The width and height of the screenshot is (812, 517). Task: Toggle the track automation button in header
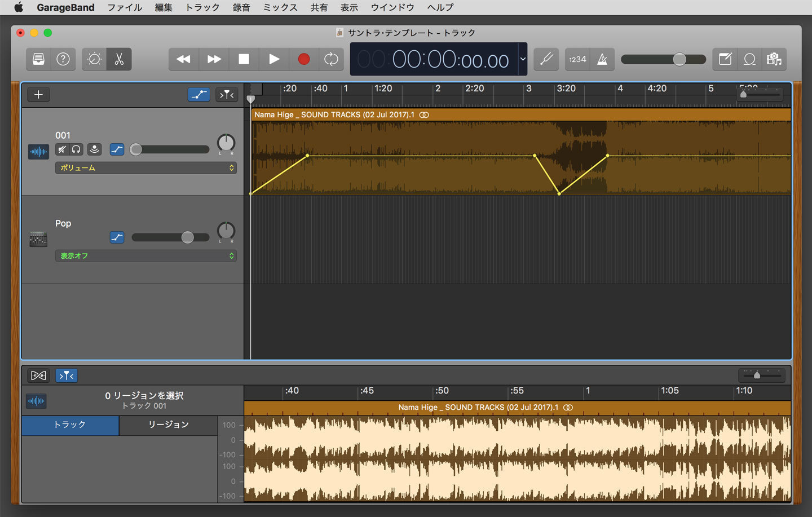(199, 95)
